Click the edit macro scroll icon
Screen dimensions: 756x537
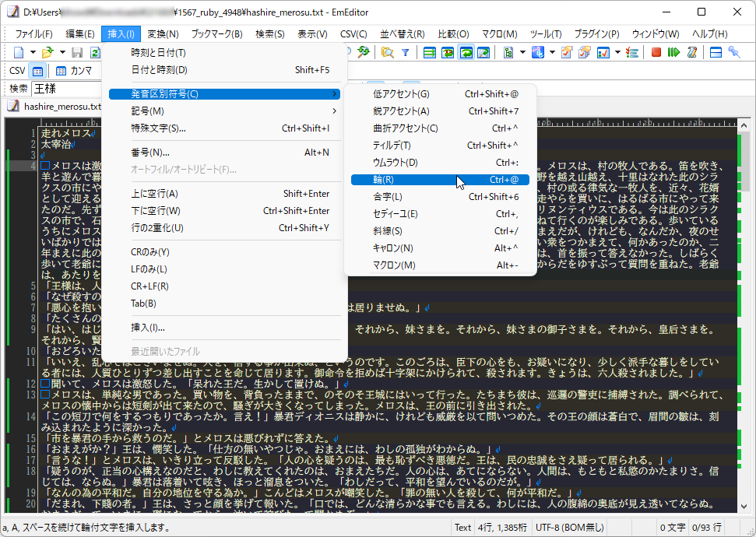coord(692,53)
